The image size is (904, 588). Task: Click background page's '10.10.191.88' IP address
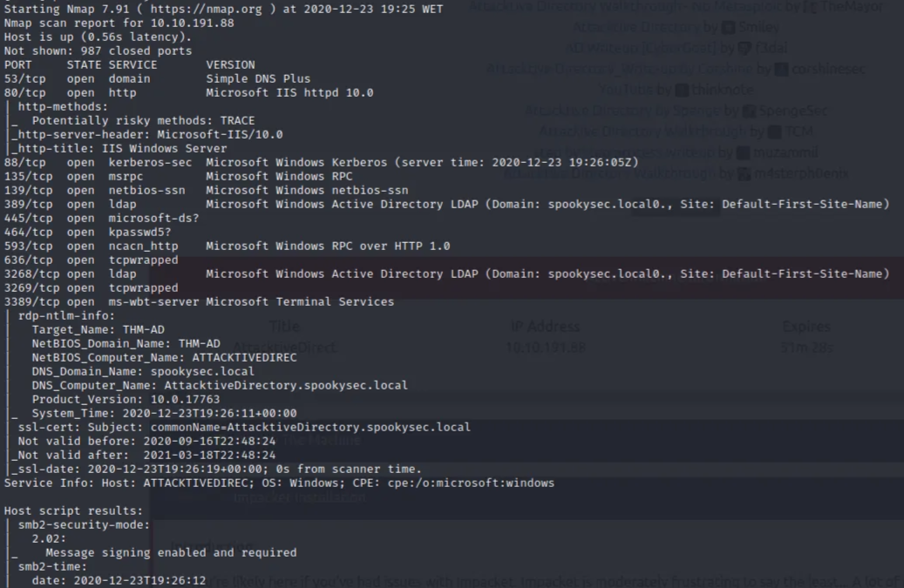tap(546, 348)
